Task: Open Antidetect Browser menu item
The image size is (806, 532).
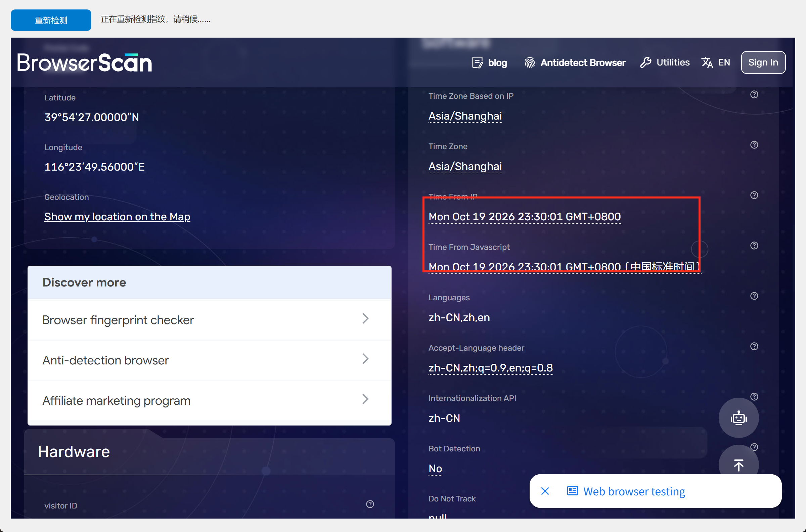Action: tap(575, 63)
